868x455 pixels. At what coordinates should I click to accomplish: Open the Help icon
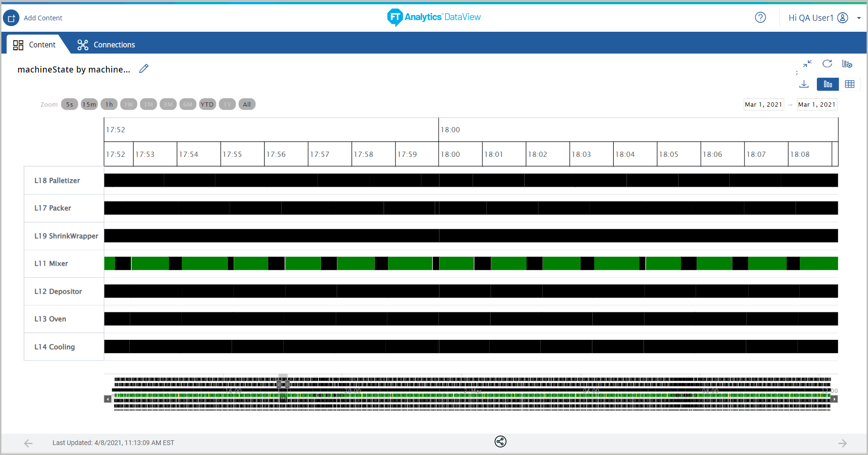760,17
